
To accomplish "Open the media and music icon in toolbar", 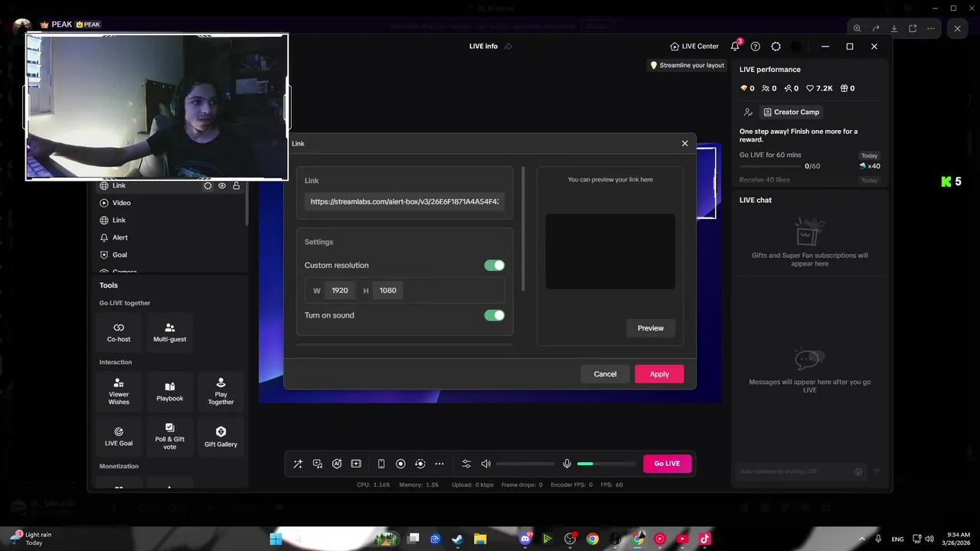I will click(318, 464).
